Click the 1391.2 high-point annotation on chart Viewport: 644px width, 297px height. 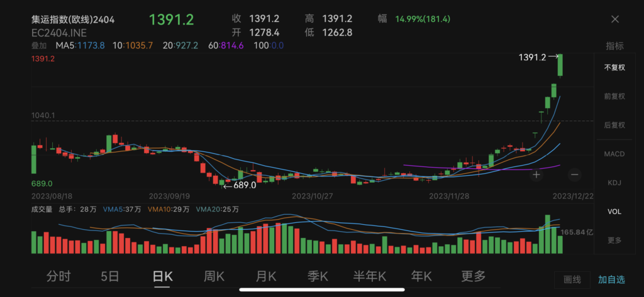click(532, 58)
